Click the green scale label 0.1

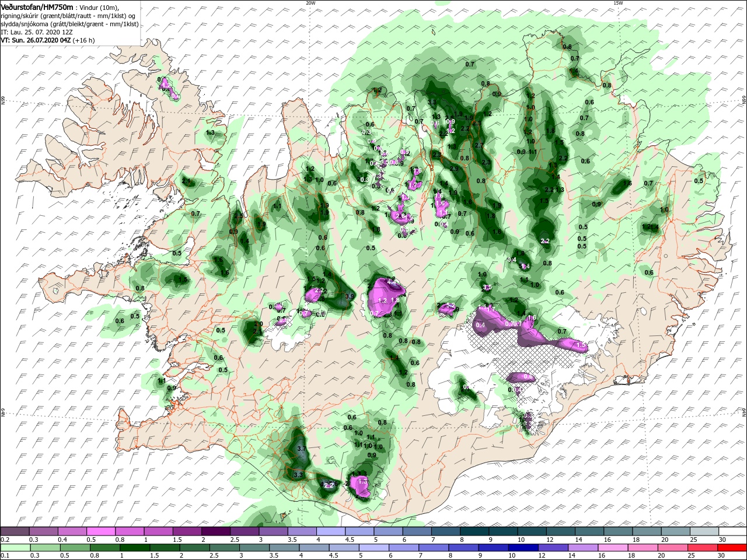(x=5, y=556)
